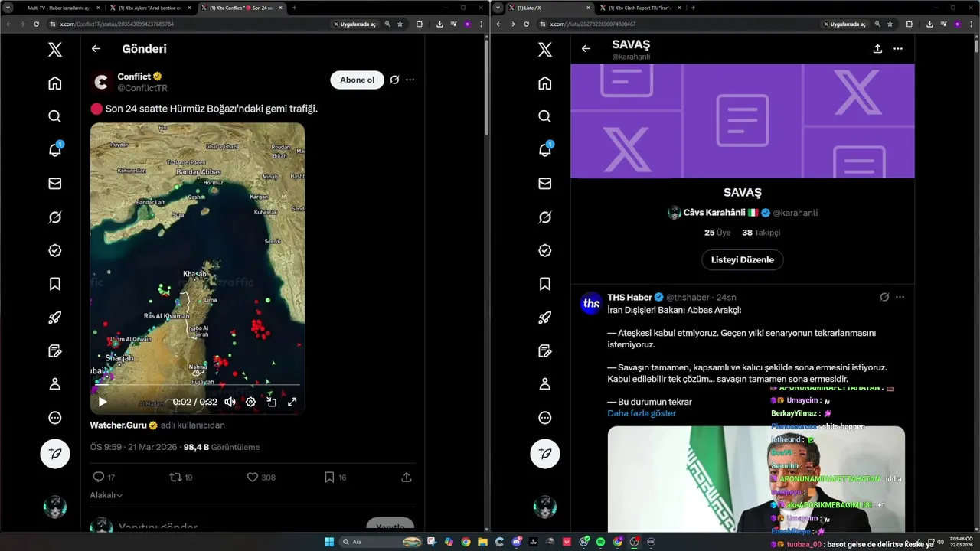The width and height of the screenshot is (980, 551).
Task: Open Messages envelope in right window's sidebar
Action: (x=544, y=184)
